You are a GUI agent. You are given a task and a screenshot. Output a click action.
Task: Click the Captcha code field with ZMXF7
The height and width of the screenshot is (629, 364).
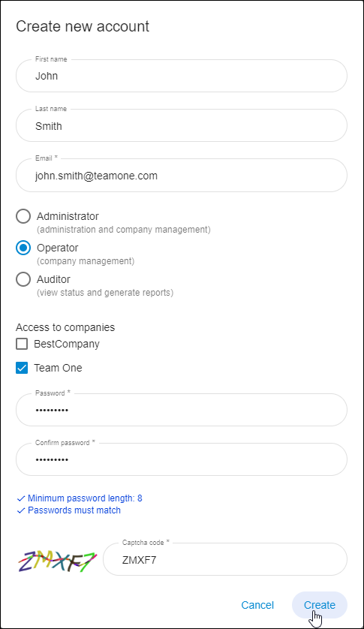(x=225, y=560)
